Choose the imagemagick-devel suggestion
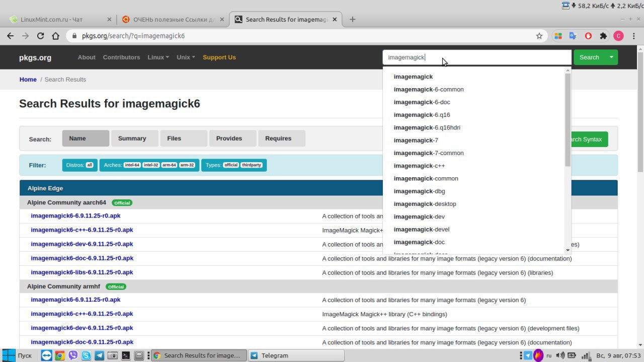 (422, 230)
